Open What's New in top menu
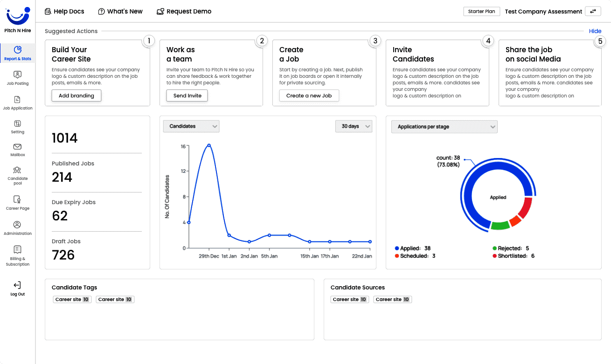Viewport: 611px width, 364px height. point(120,12)
